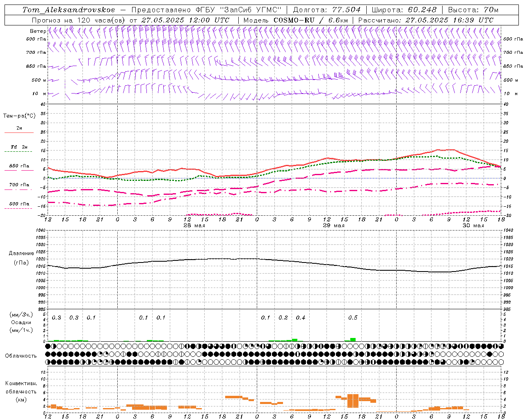
Task: Click the 'Конвективн.' convective cloud label
Action: click(x=21, y=383)
